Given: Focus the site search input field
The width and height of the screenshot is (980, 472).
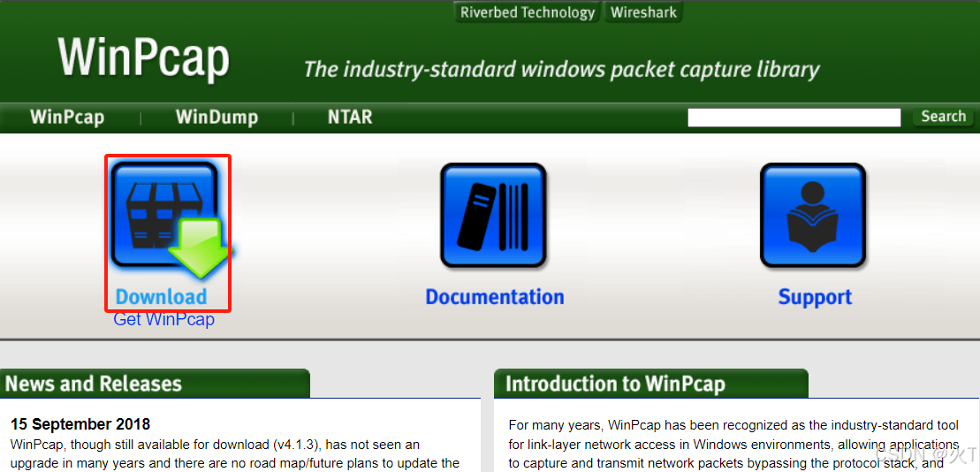Looking at the screenshot, I should (x=794, y=118).
